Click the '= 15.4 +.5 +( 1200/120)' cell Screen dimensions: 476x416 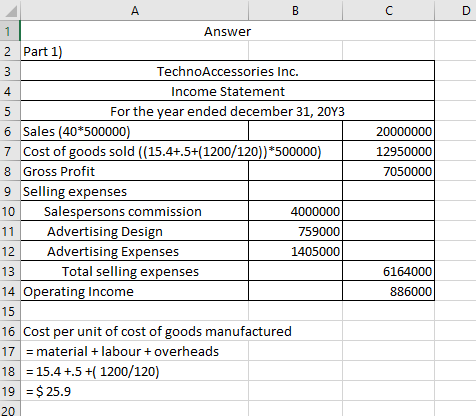135,371
